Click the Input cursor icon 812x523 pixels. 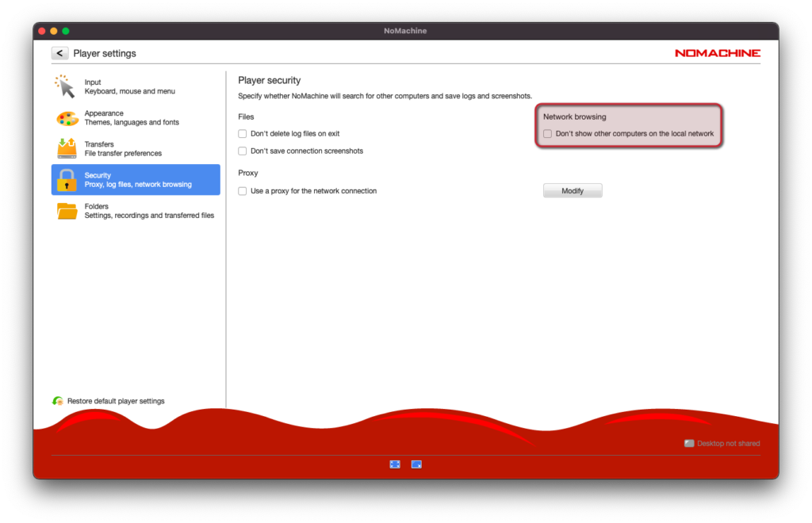[x=65, y=86]
